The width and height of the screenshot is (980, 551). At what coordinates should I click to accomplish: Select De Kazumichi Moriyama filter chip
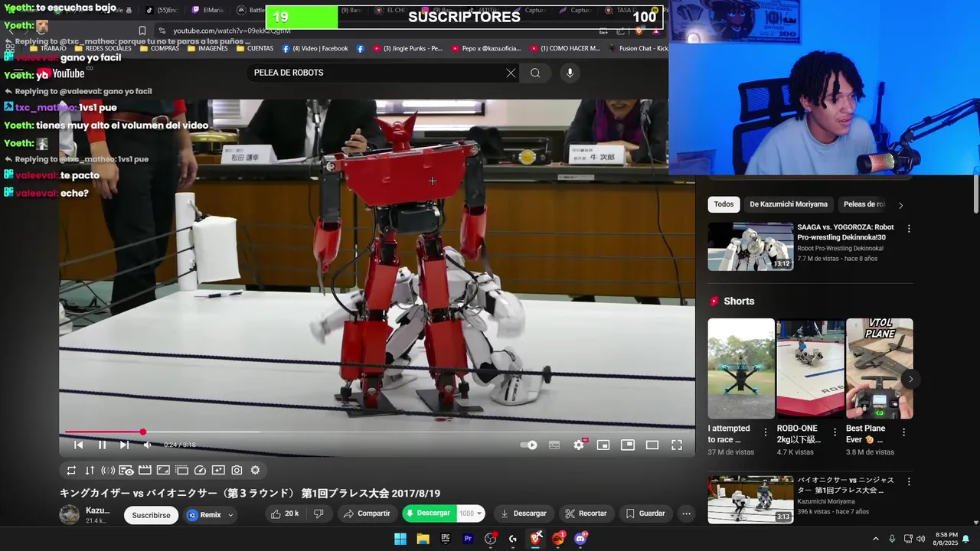[x=789, y=204]
